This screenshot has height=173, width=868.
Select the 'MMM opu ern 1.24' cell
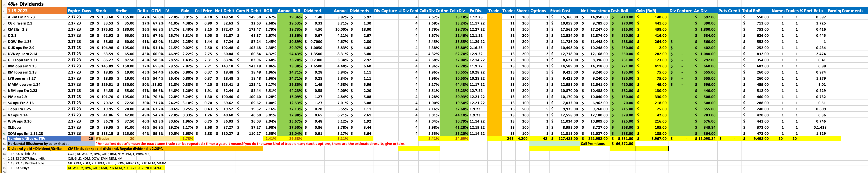37,85
